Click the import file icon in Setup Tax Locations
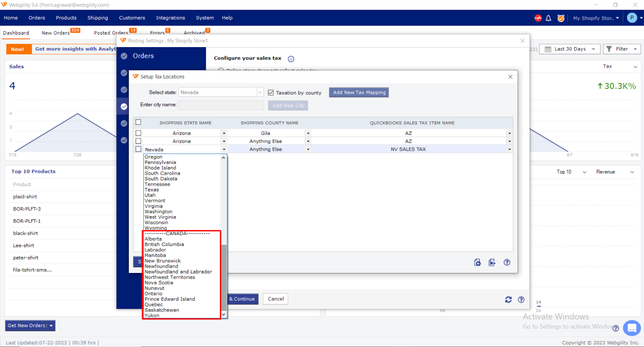The height and width of the screenshot is (347, 644). point(477,262)
